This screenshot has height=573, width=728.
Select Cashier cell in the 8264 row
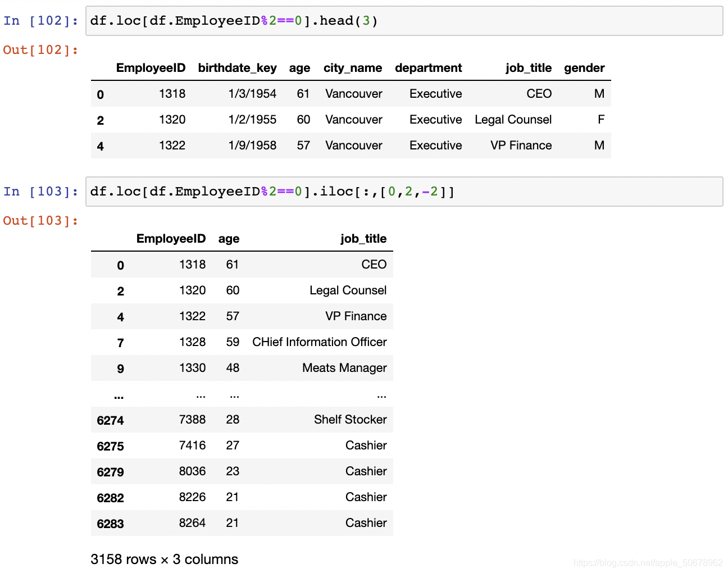click(366, 523)
